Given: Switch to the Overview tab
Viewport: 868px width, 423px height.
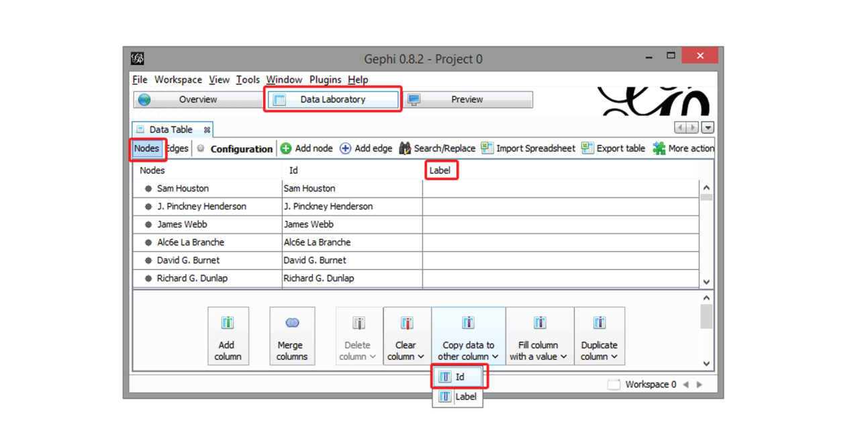Looking at the screenshot, I should point(199,99).
